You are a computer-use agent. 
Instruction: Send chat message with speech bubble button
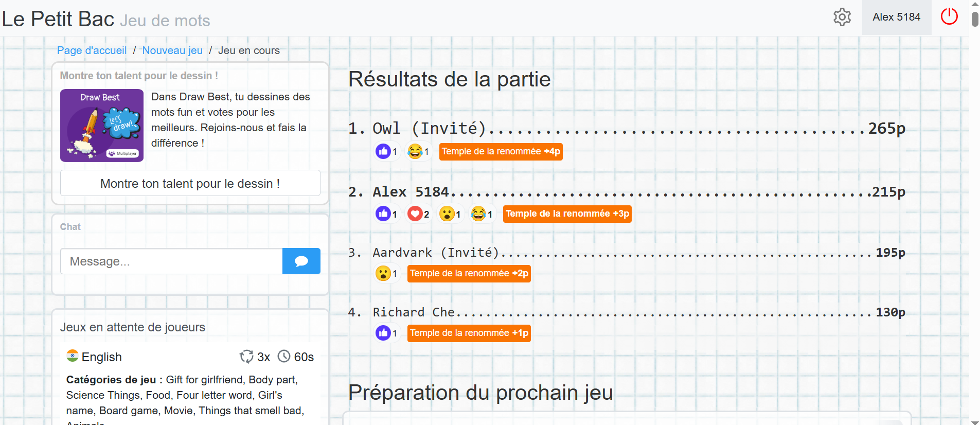point(301,261)
